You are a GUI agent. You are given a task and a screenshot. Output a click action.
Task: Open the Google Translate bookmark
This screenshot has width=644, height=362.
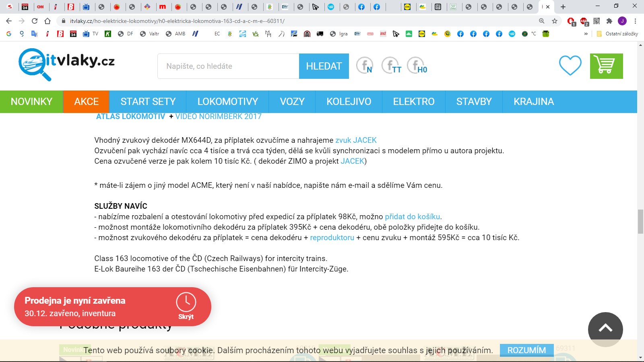pos(35,34)
